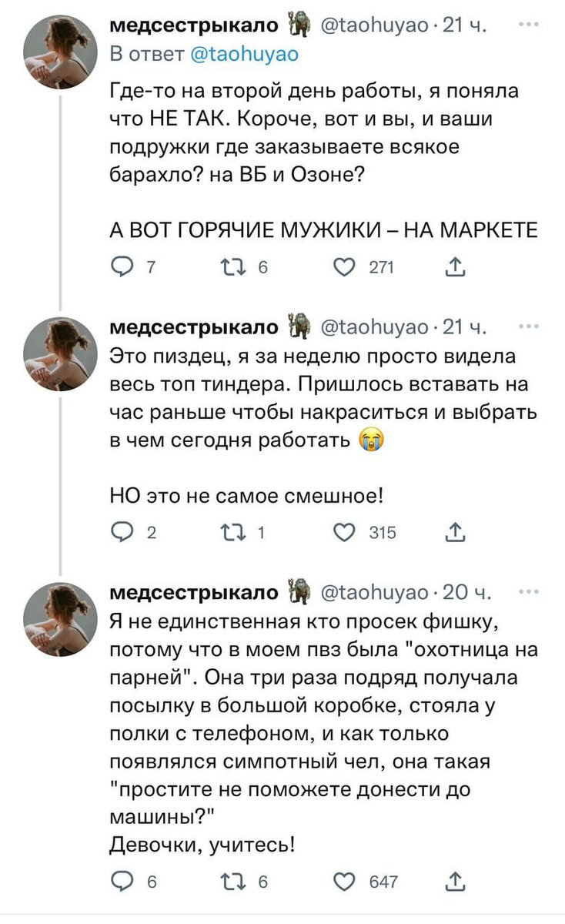
Task: Open the avatar photo of the first tweet
Action: pos(61,52)
